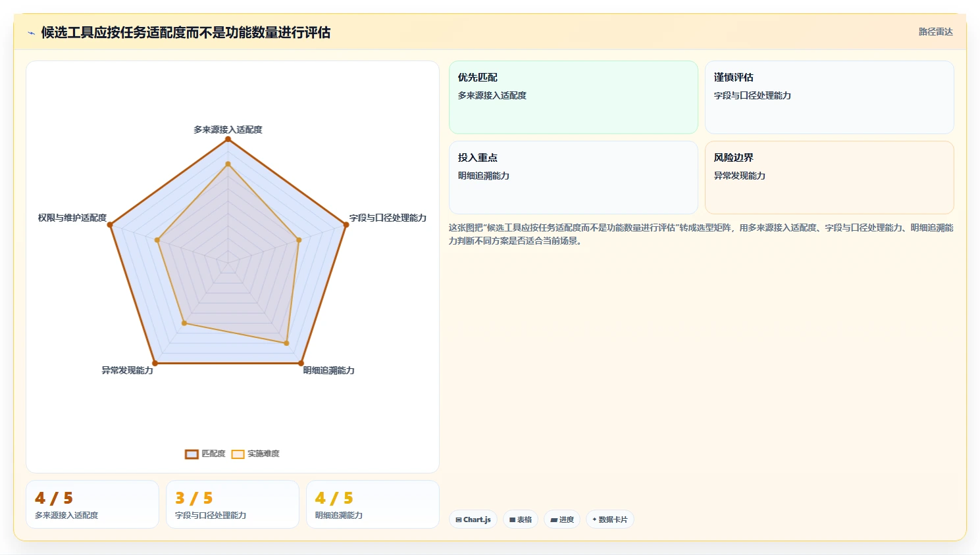Click the 字段与口径处理能力 radar axis label
Viewport: 980px width, 555px height.
tap(388, 218)
